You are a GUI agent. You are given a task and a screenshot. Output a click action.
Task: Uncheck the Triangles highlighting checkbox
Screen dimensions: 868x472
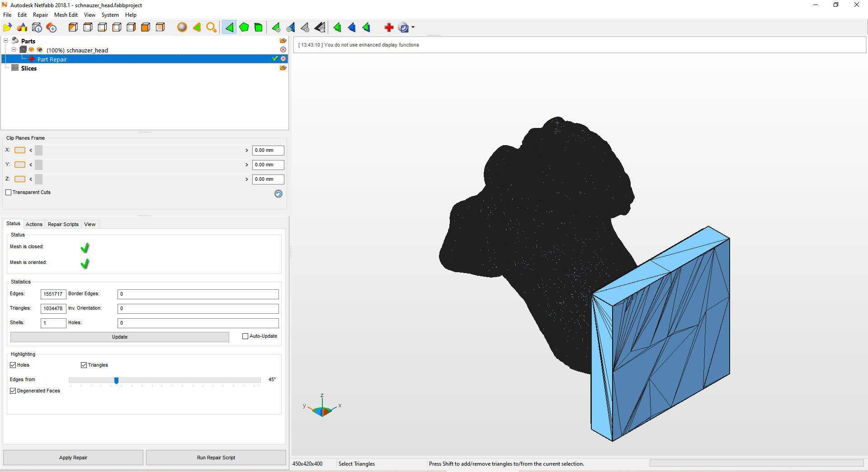pyautogui.click(x=84, y=365)
